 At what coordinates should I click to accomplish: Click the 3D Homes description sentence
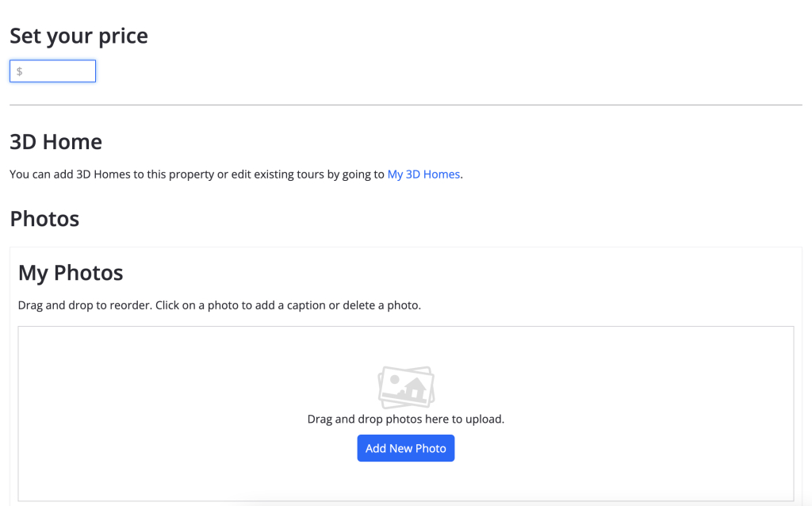[197, 174]
